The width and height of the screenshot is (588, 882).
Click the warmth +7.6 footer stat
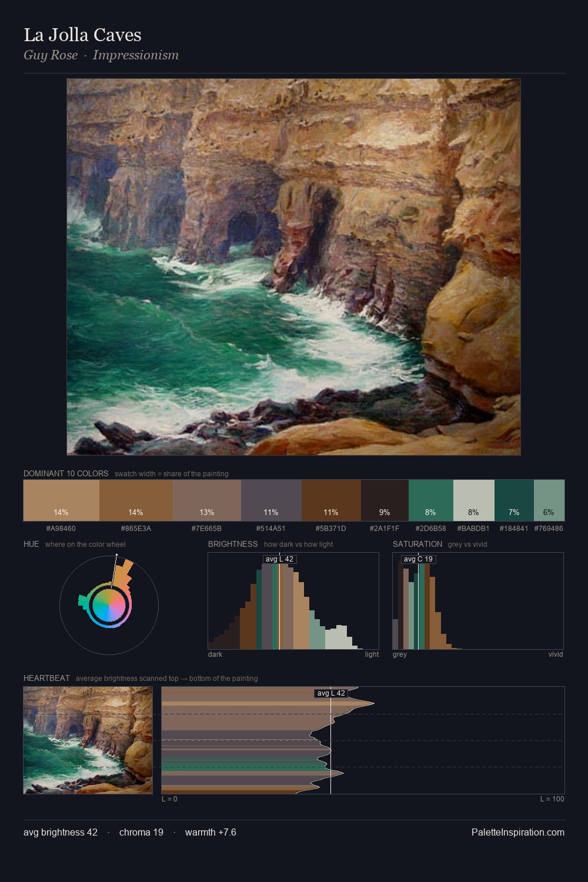(211, 833)
